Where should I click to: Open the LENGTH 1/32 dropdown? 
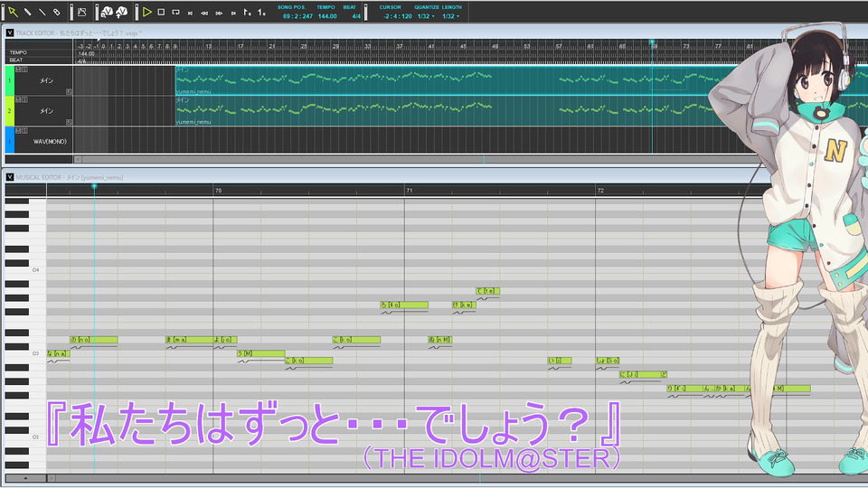tap(451, 16)
